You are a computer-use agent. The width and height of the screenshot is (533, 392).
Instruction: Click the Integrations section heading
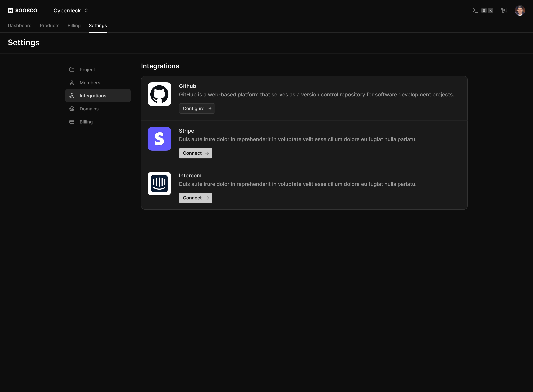pos(160,66)
